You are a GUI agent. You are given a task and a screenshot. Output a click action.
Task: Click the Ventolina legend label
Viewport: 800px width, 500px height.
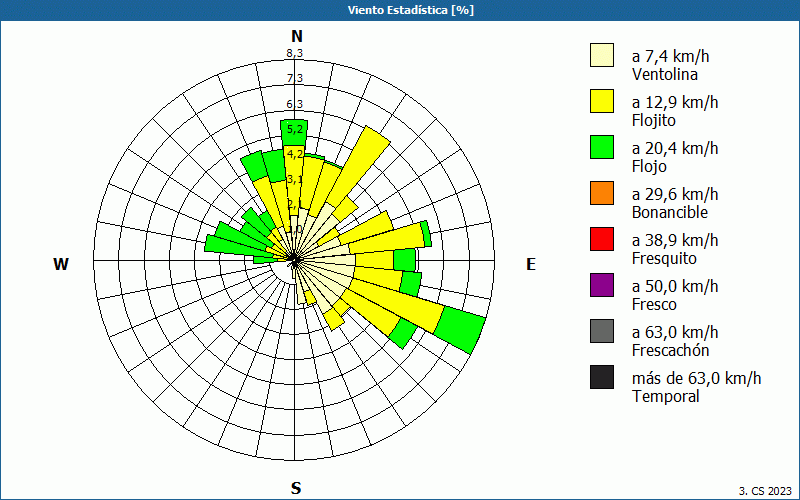pyautogui.click(x=665, y=74)
